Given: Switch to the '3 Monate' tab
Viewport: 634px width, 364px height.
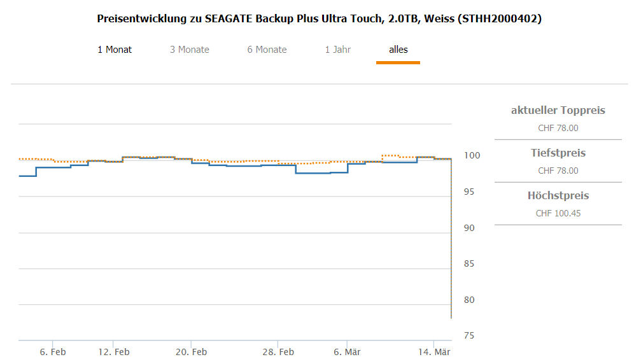Looking at the screenshot, I should tap(189, 50).
